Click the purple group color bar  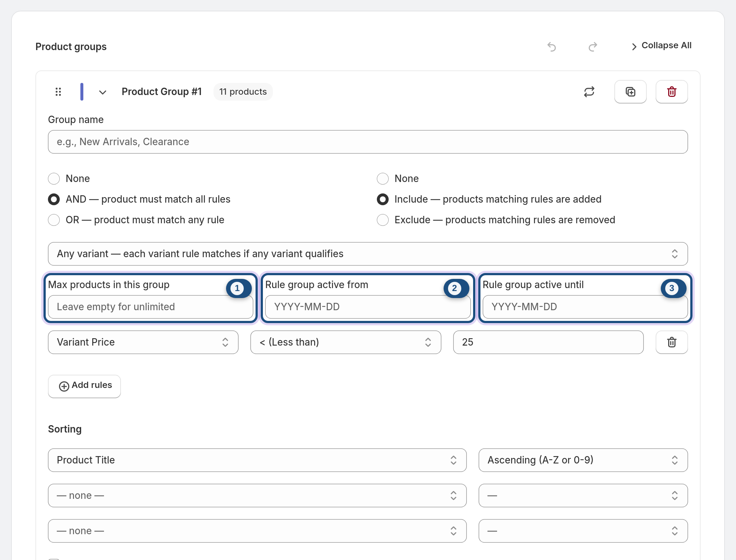pos(82,92)
